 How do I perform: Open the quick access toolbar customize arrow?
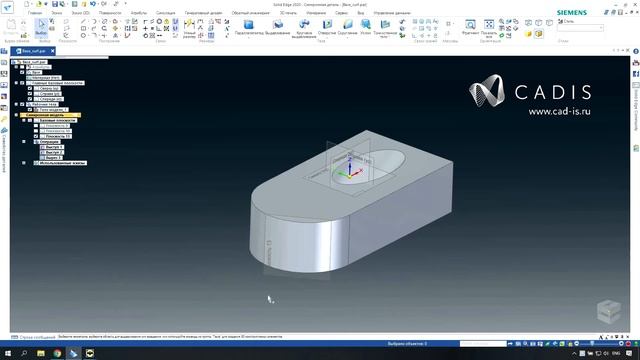coord(126,4)
